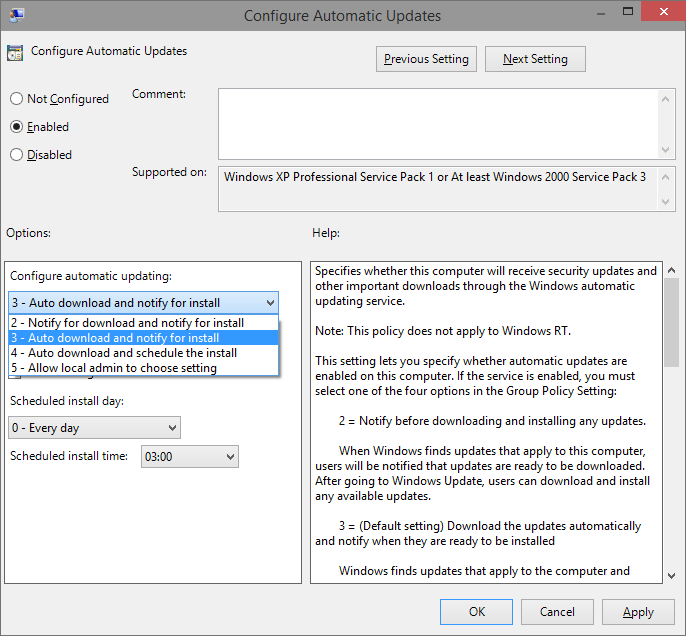686x636 pixels.
Task: Select the Enabled radio option
Action: [x=16, y=127]
